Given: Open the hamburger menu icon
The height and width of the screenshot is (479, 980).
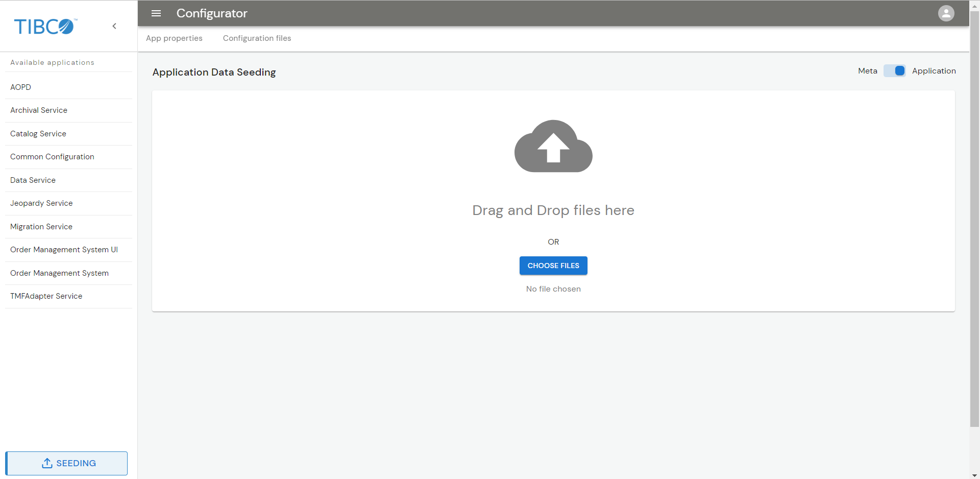Looking at the screenshot, I should click(156, 13).
